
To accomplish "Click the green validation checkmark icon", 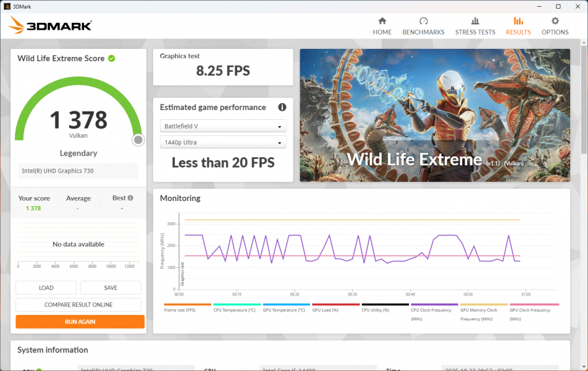I will 112,58.
